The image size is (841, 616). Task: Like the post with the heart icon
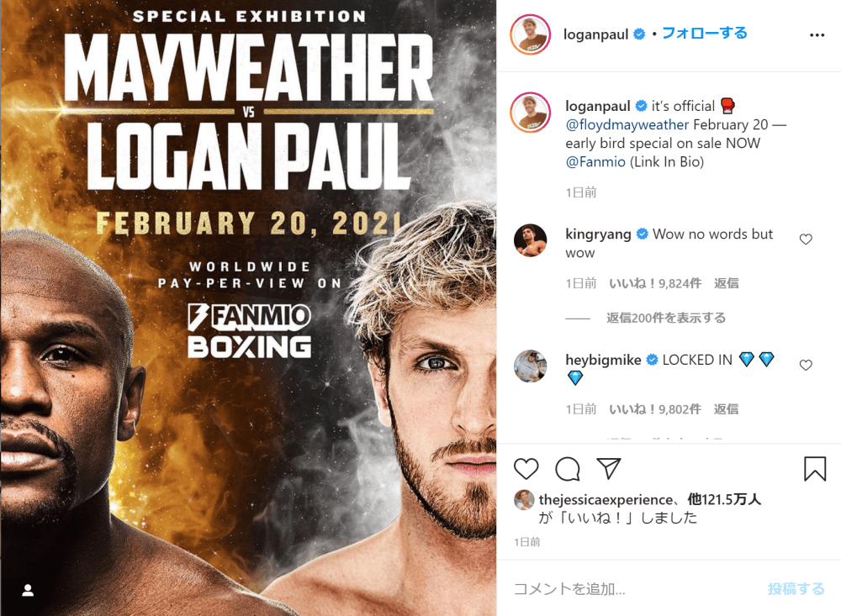click(x=526, y=469)
